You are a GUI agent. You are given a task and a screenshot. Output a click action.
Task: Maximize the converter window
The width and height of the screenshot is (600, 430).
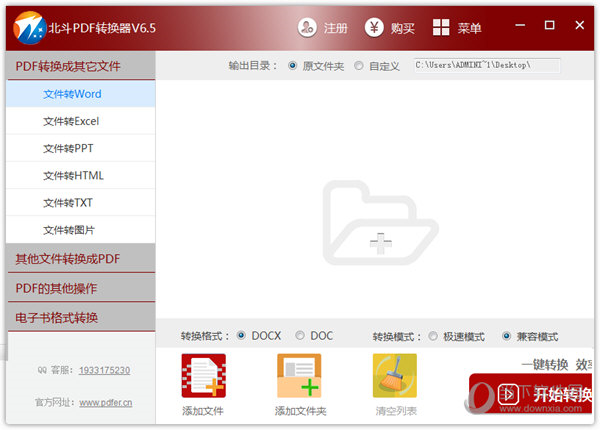549,25
